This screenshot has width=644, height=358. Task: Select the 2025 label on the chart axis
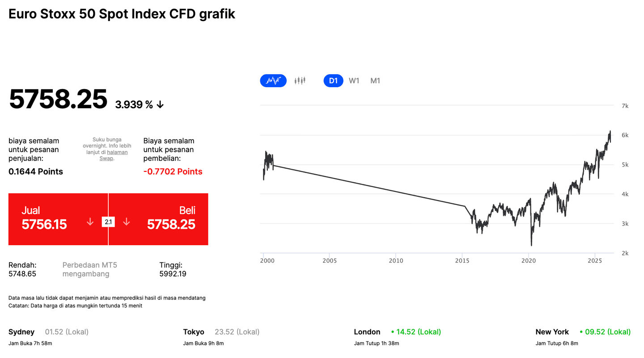pos(595,260)
